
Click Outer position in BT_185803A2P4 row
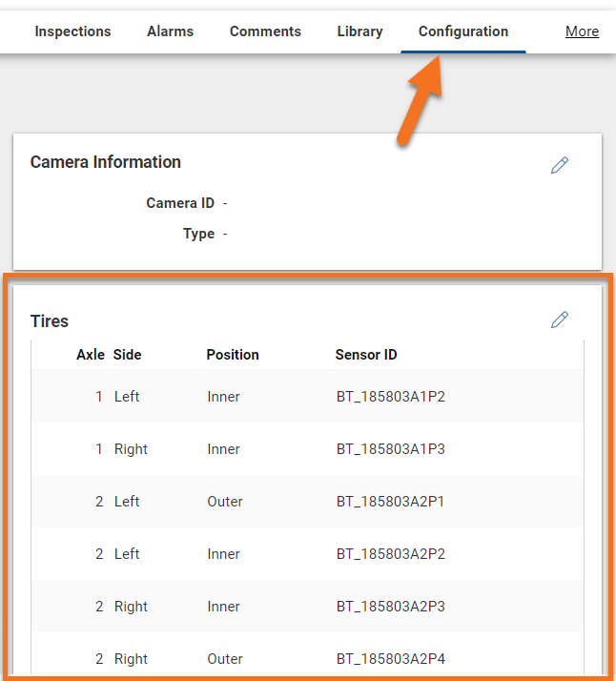pyautogui.click(x=225, y=659)
